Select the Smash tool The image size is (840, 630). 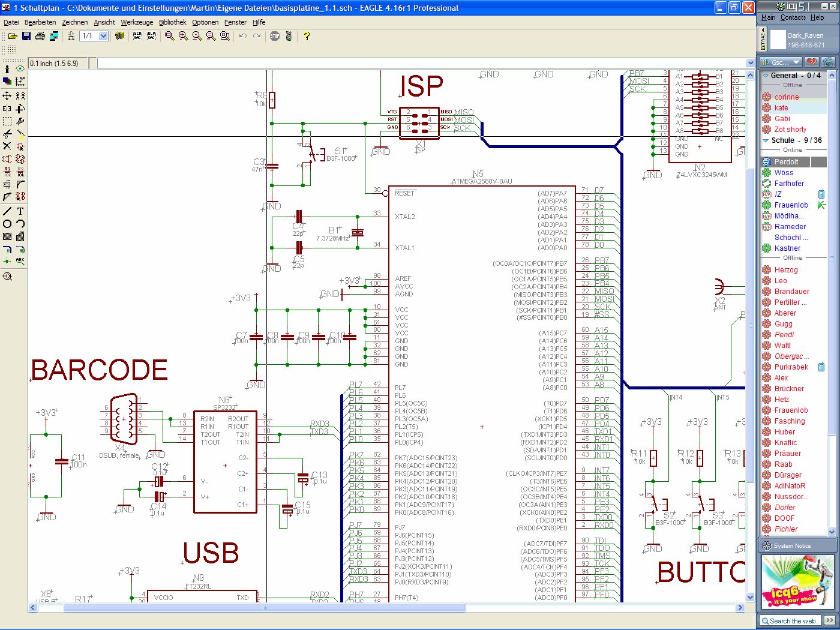point(7,184)
